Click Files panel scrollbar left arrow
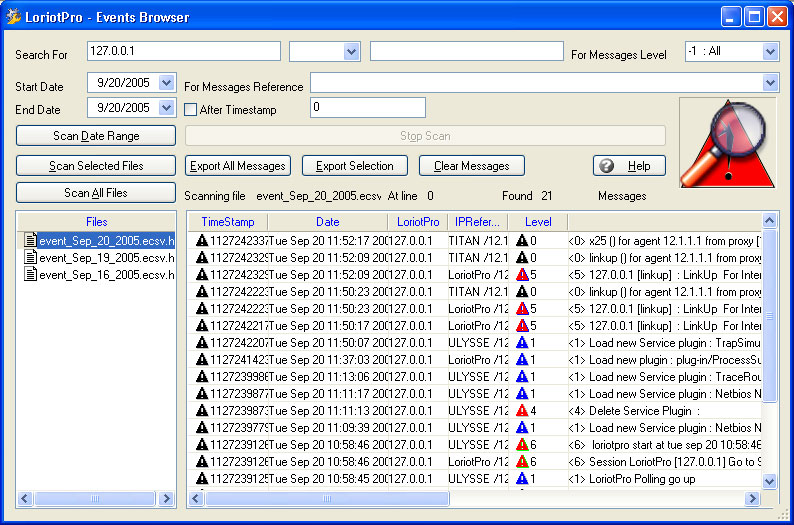 [x=25, y=498]
